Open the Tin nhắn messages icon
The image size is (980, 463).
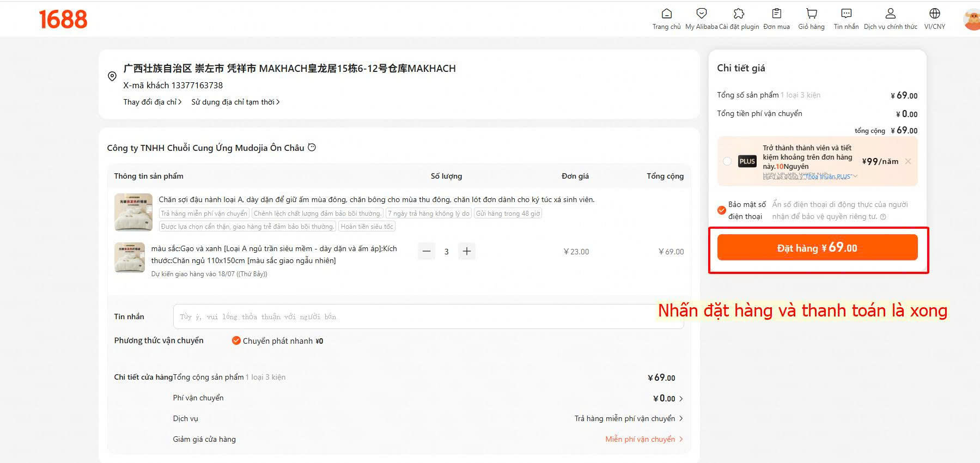tap(846, 14)
